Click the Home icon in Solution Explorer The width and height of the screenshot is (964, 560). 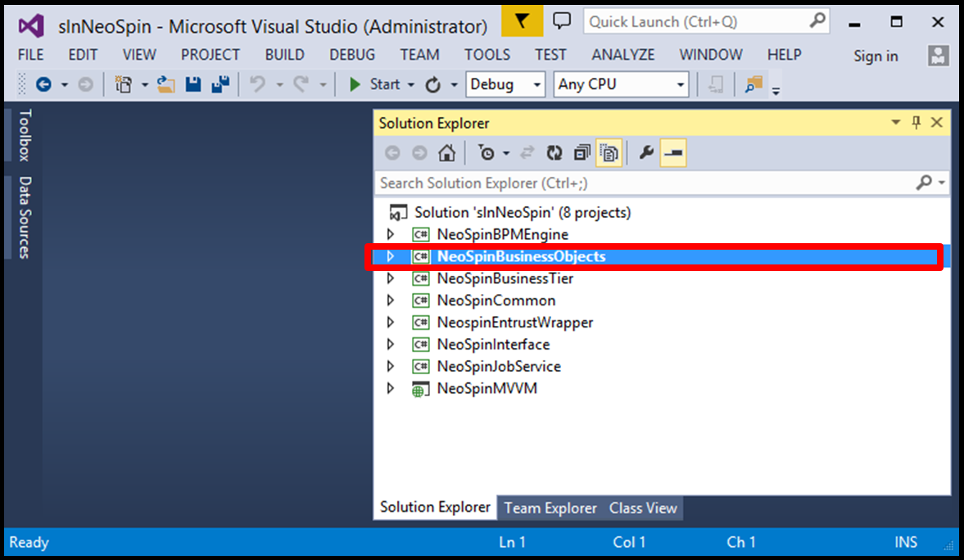(446, 152)
